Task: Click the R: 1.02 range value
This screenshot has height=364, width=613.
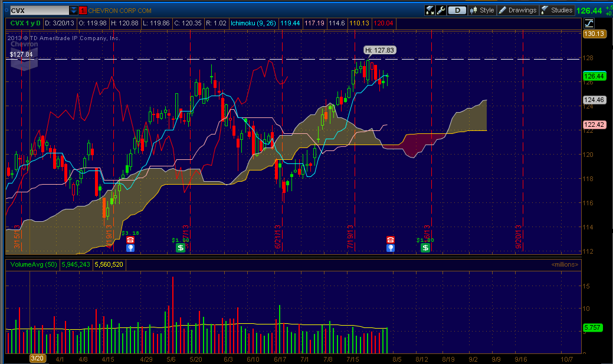Action: pos(216,23)
